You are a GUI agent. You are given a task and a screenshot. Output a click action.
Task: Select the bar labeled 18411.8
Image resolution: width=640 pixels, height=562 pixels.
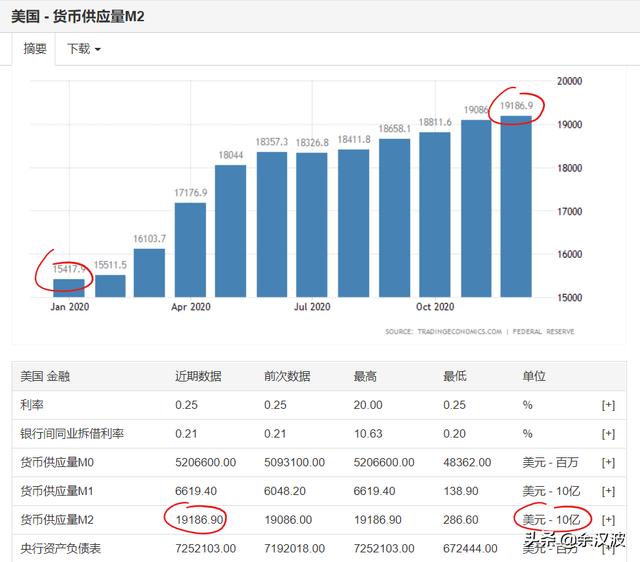353,223
